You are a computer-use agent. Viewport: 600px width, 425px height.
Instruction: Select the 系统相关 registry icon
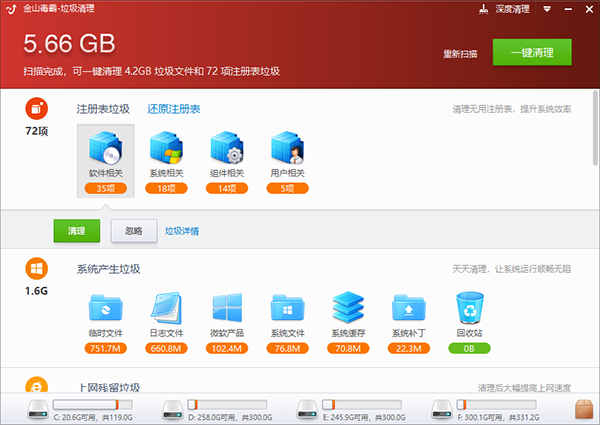coord(166,147)
